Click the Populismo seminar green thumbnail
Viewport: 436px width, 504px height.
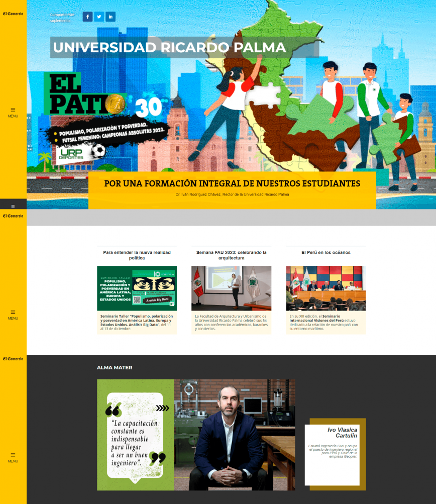pyautogui.click(x=137, y=288)
